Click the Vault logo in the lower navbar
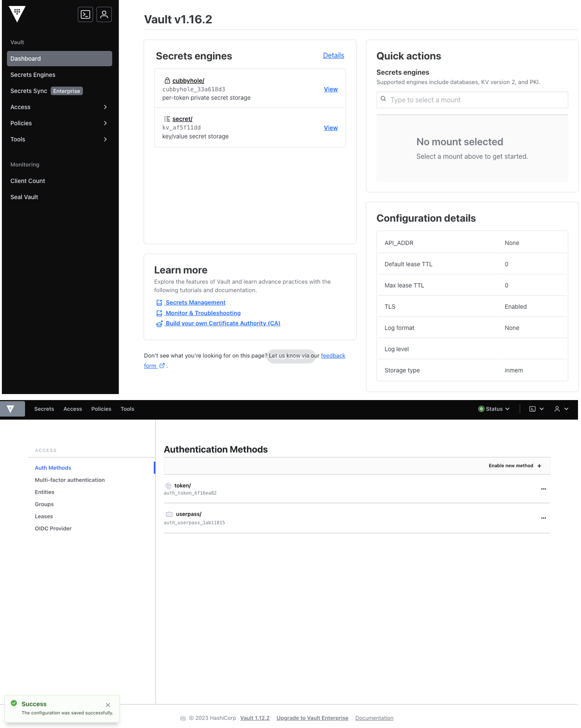This screenshot has width=581, height=728. tap(11, 409)
